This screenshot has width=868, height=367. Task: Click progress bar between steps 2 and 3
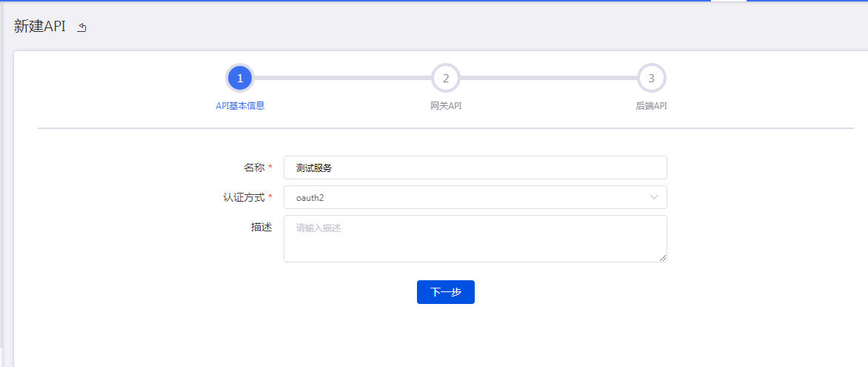548,78
